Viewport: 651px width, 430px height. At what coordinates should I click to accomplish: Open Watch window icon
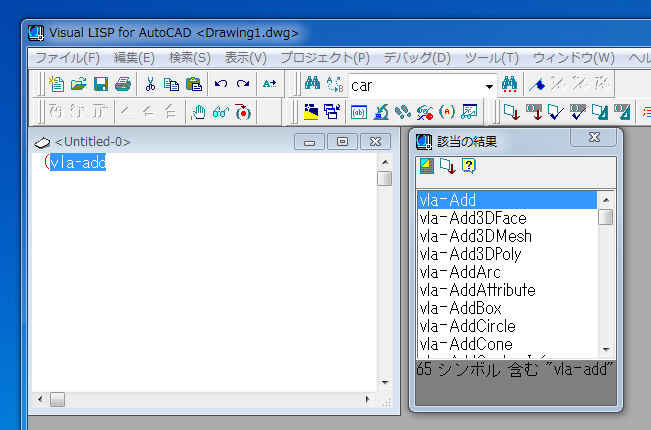[x=469, y=112]
